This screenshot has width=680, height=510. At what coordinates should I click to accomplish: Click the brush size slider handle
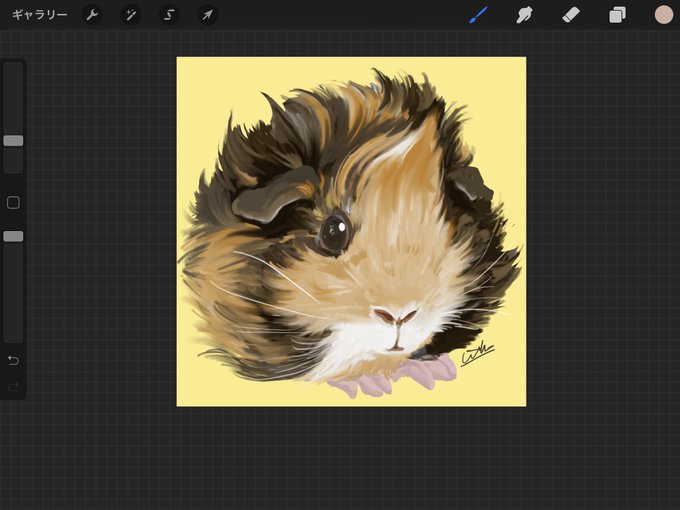pyautogui.click(x=13, y=141)
